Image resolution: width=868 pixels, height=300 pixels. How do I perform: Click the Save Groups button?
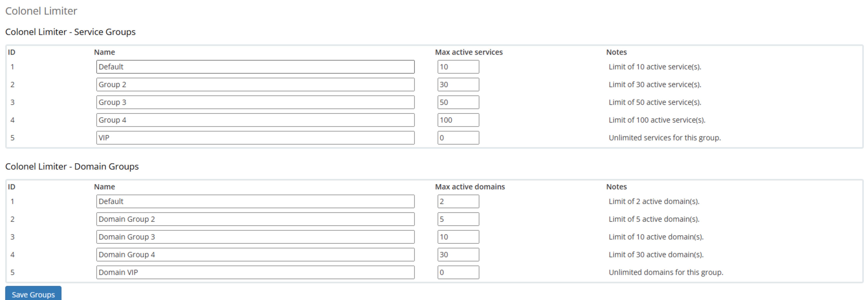coord(33,294)
